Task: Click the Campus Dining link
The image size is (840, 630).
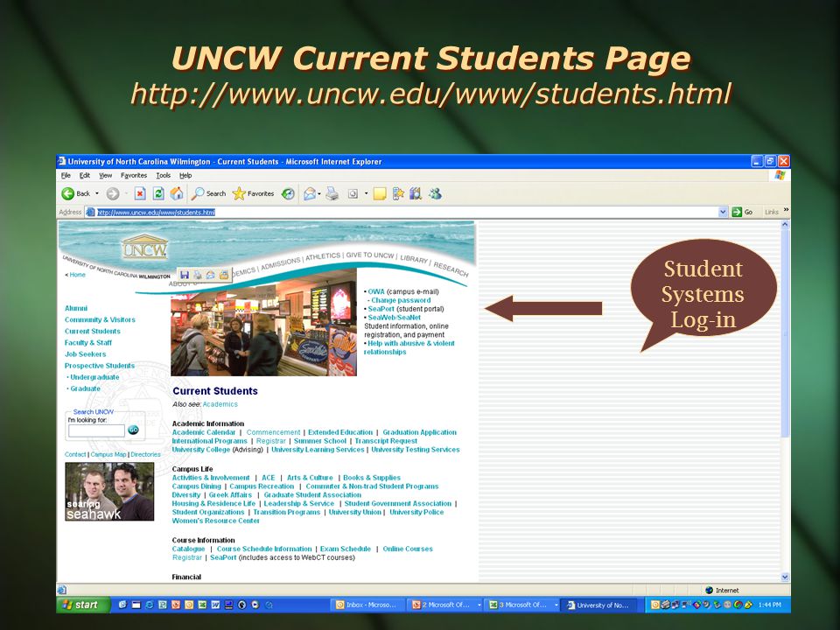Action: coord(197,486)
